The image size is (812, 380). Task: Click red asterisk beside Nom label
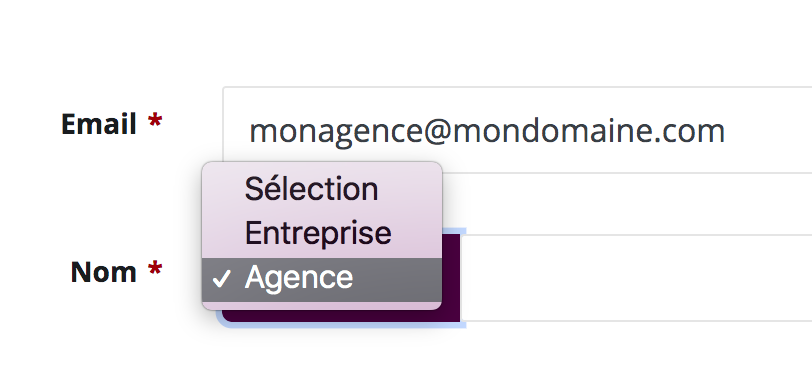point(155,270)
